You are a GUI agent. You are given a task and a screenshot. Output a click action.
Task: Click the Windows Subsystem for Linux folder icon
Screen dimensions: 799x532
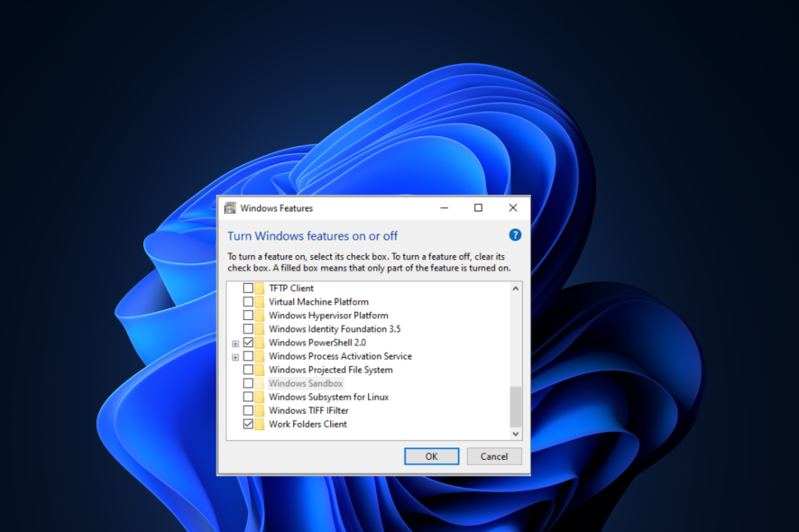(260, 397)
